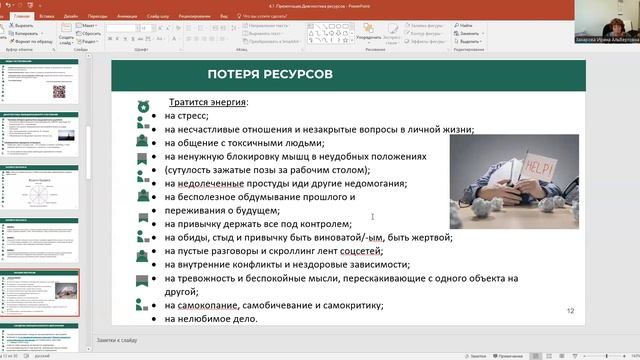The width and height of the screenshot is (640, 360).
Task: Open the Вид (View) ribbon tab
Action: click(224, 16)
